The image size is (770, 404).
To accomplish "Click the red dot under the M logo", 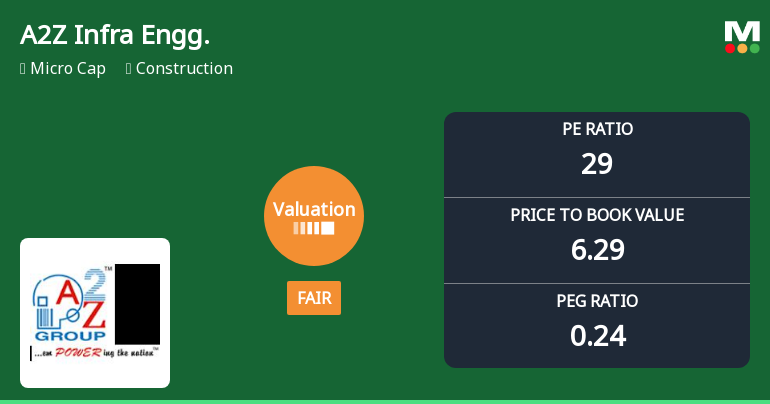I will [x=730, y=48].
